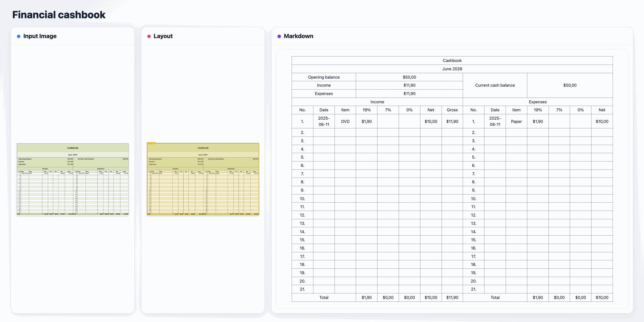Select the Paper item cell
The width and height of the screenshot is (644, 322).
pos(516,122)
